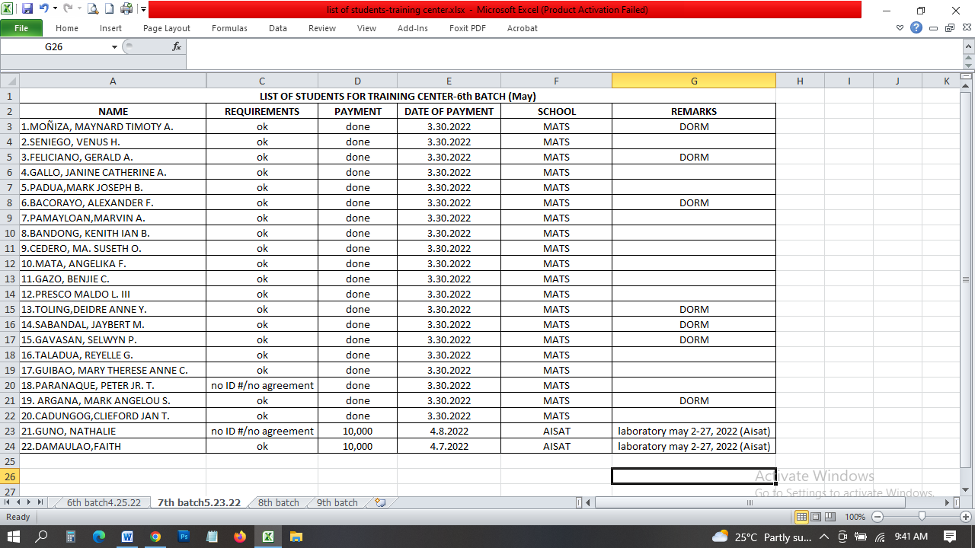Open Calculator from the taskbar
This screenshot has width=977, height=550.
pyautogui.click(x=70, y=536)
